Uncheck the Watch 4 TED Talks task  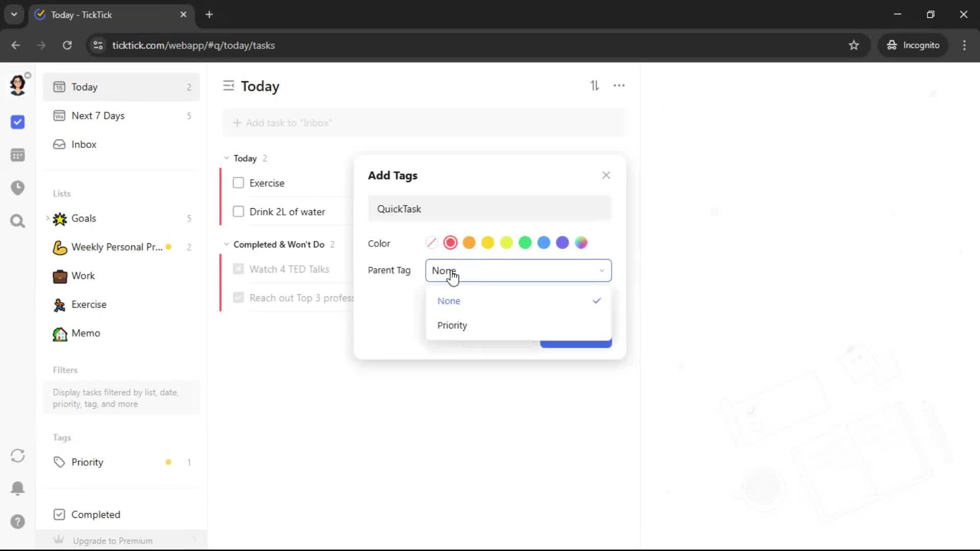tap(238, 269)
